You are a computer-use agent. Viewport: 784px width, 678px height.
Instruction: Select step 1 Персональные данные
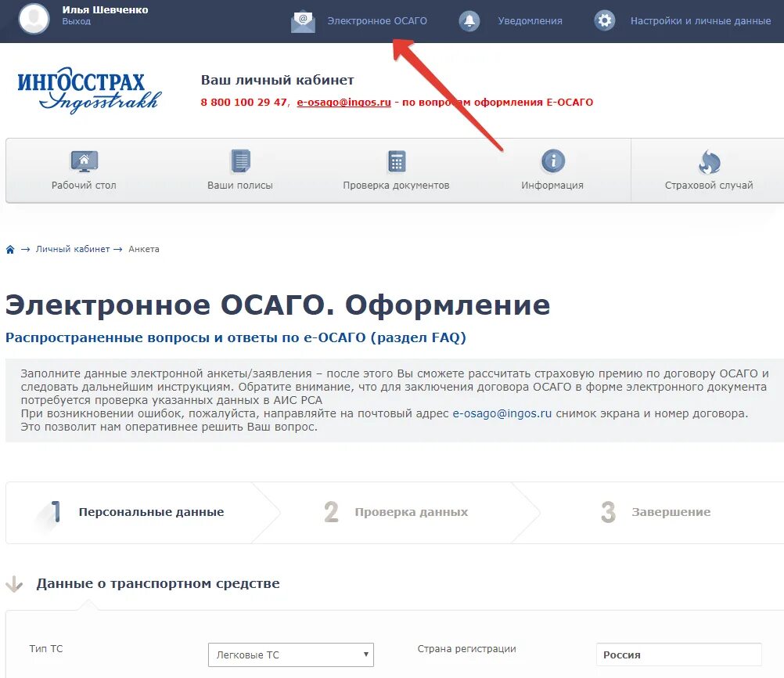143,512
